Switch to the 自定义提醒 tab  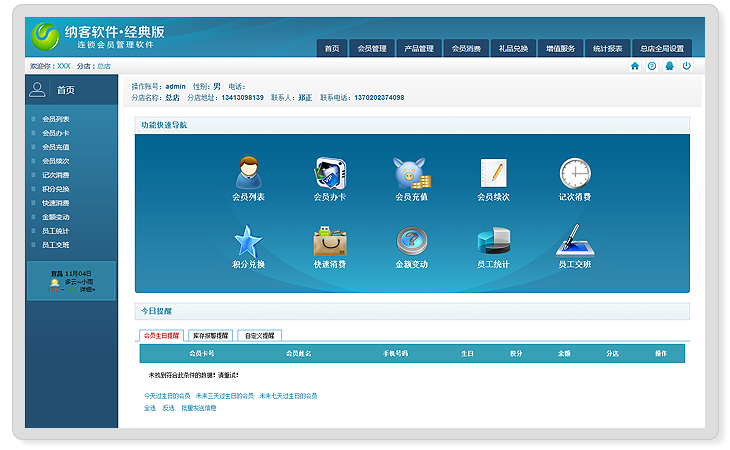260,336
